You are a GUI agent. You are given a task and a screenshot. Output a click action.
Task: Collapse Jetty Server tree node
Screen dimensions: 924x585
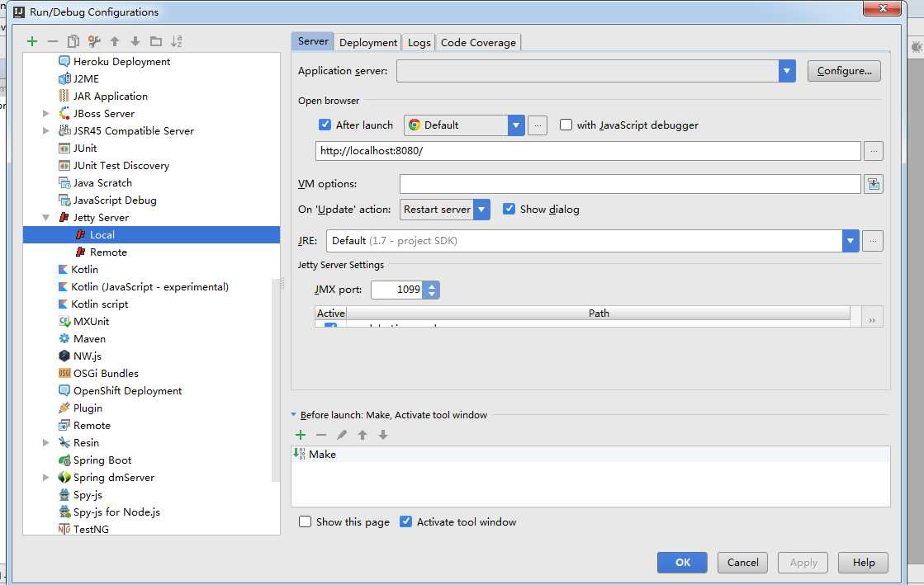tap(46, 217)
